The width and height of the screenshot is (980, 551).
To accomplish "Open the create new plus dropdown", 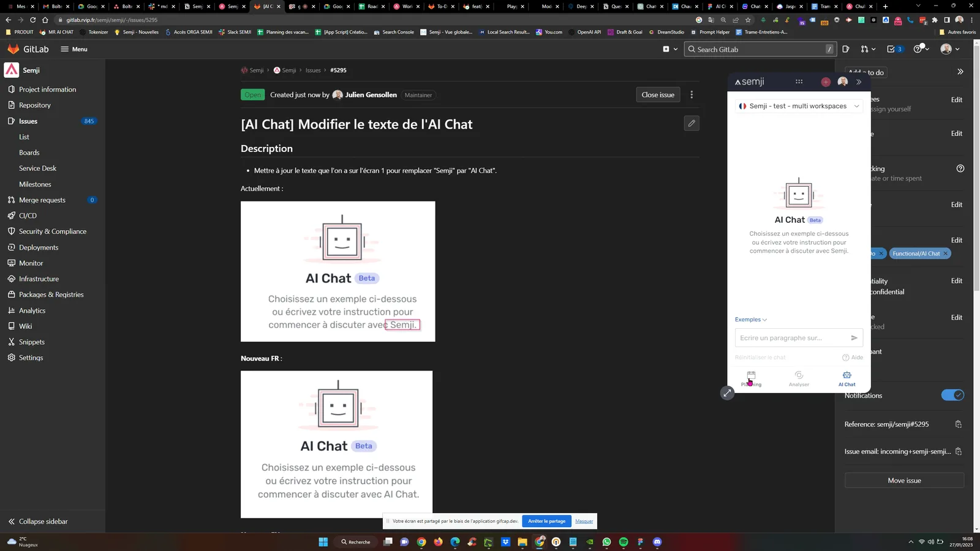I will tap(670, 49).
